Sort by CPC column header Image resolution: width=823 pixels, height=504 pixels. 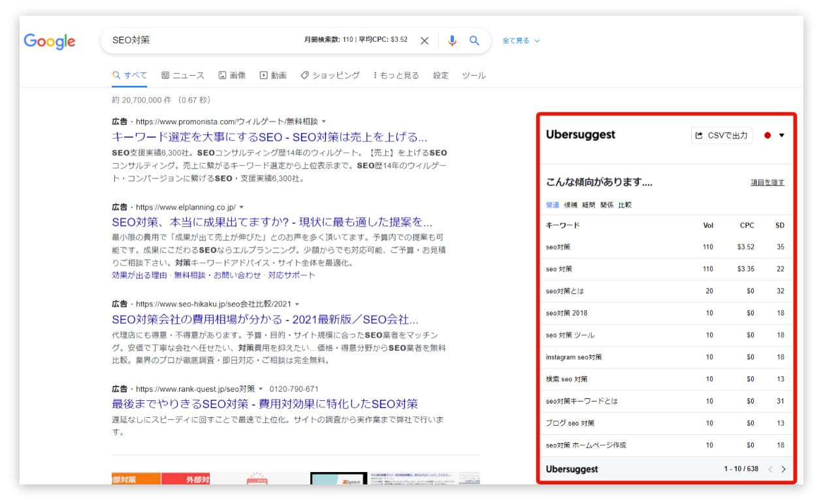pos(747,225)
